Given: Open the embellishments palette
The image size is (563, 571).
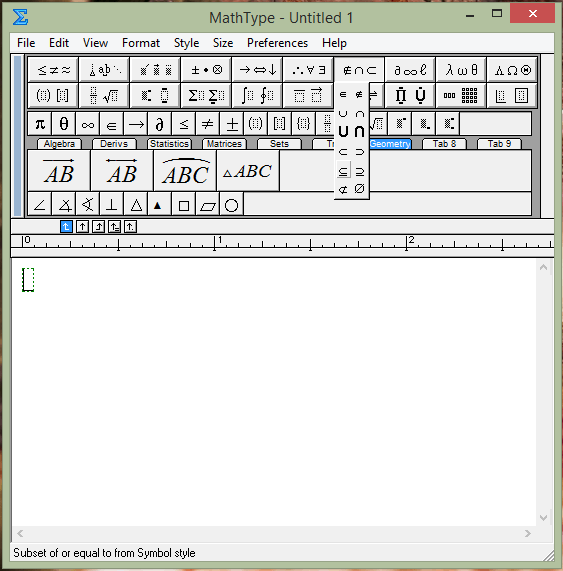Looking at the screenshot, I should click(155, 70).
